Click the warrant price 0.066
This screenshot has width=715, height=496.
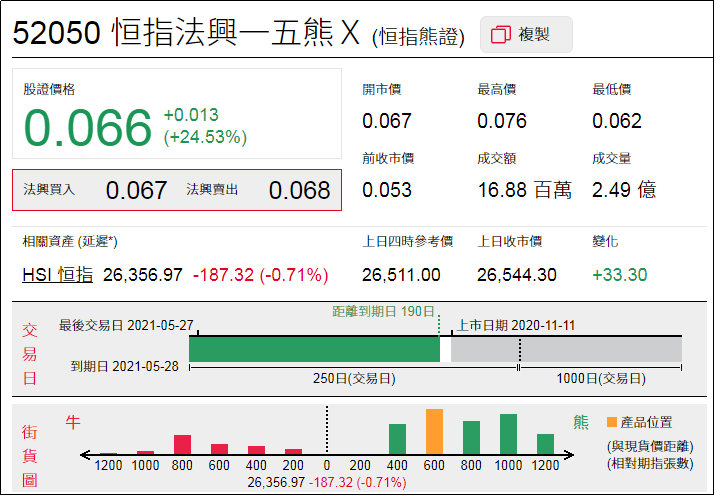[x=88, y=128]
